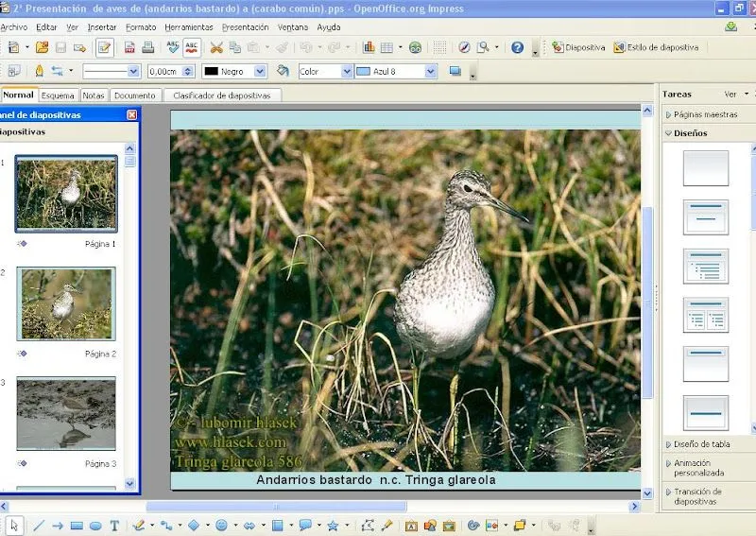Click the line width 0,00cm field
This screenshot has height=536, width=756.
[166, 72]
